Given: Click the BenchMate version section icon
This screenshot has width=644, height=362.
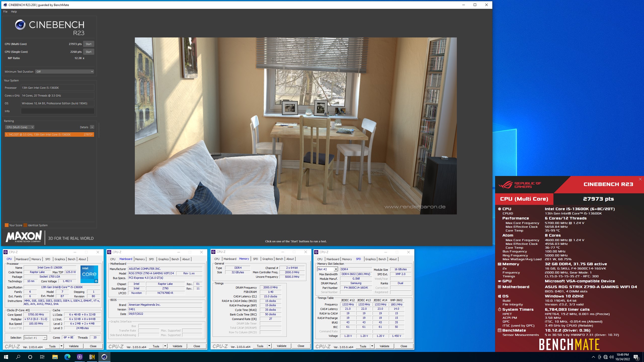Looking at the screenshot, I should (499, 330).
